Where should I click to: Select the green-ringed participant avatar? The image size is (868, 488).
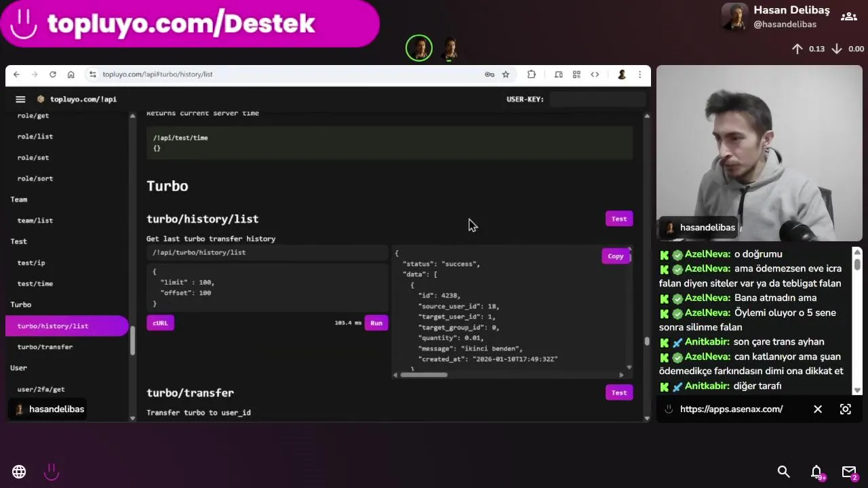point(419,48)
